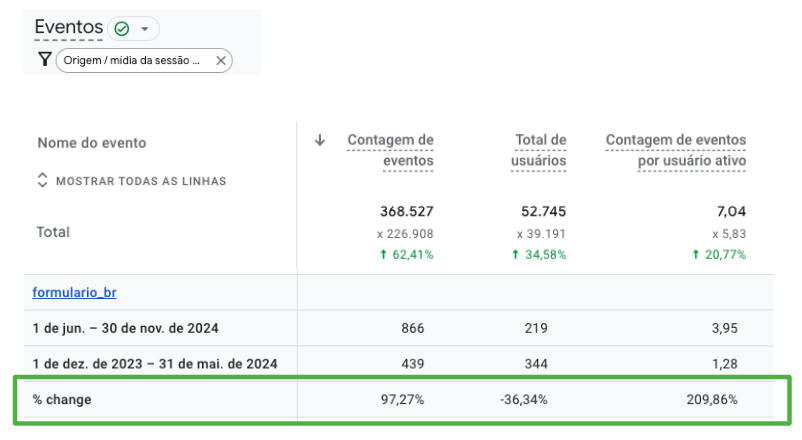Viewport: 802px width, 440px height.
Task: Select the Total de usuários column header
Action: 540,150
